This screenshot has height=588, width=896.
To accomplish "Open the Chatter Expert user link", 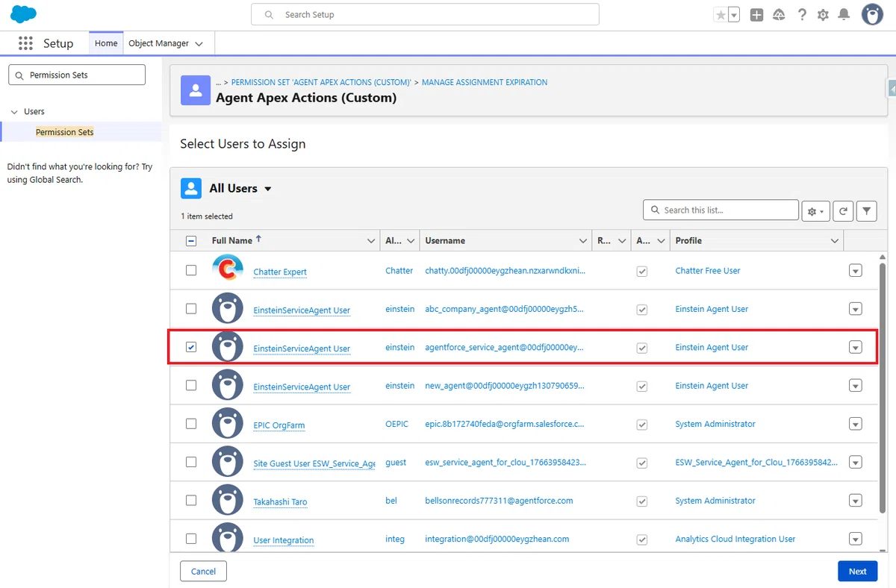I will click(280, 272).
